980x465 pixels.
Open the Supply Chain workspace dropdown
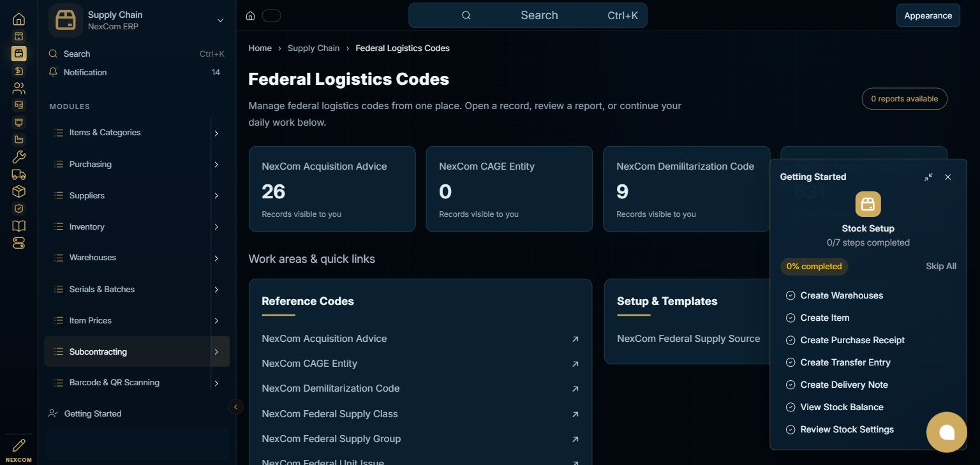220,20
